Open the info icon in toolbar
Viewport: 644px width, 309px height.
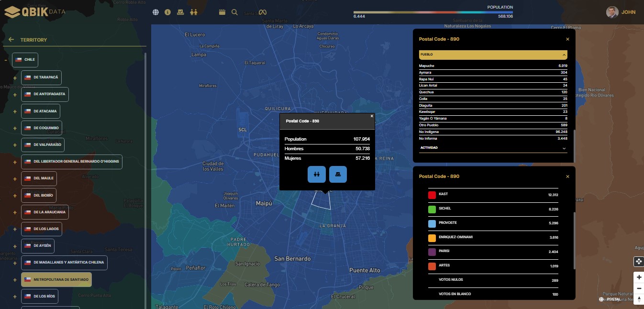(167, 12)
